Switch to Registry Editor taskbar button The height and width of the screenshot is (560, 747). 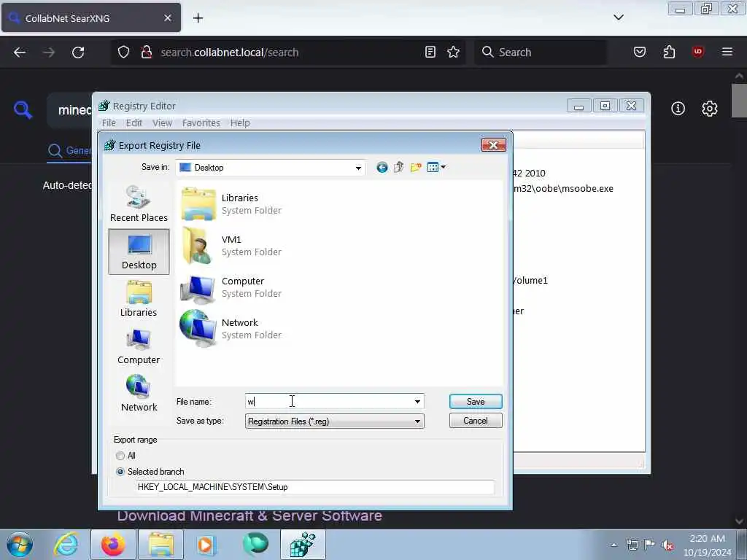pyautogui.click(x=303, y=544)
